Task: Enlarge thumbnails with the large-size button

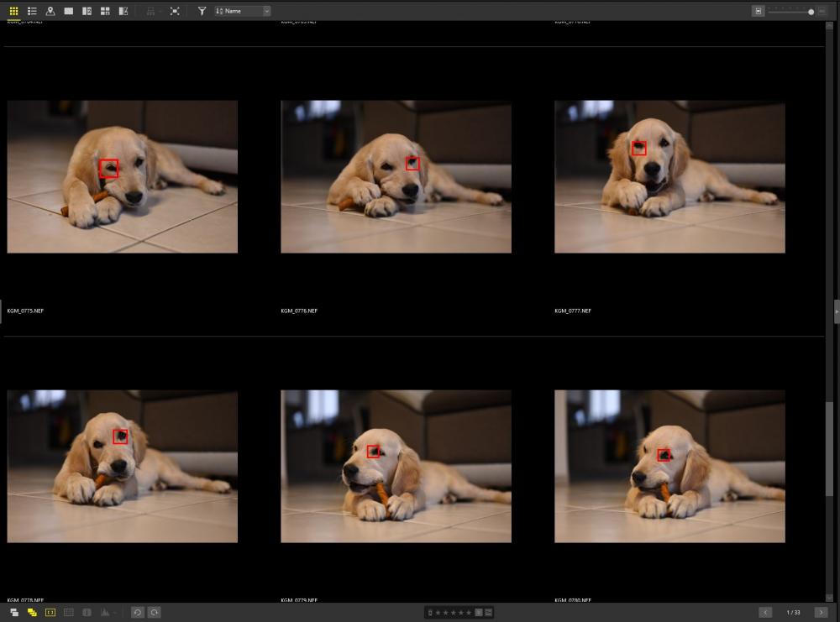Action: click(822, 11)
